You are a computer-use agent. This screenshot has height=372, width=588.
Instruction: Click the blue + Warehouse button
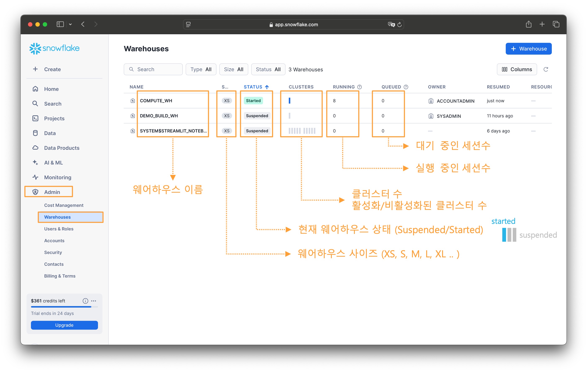point(528,49)
